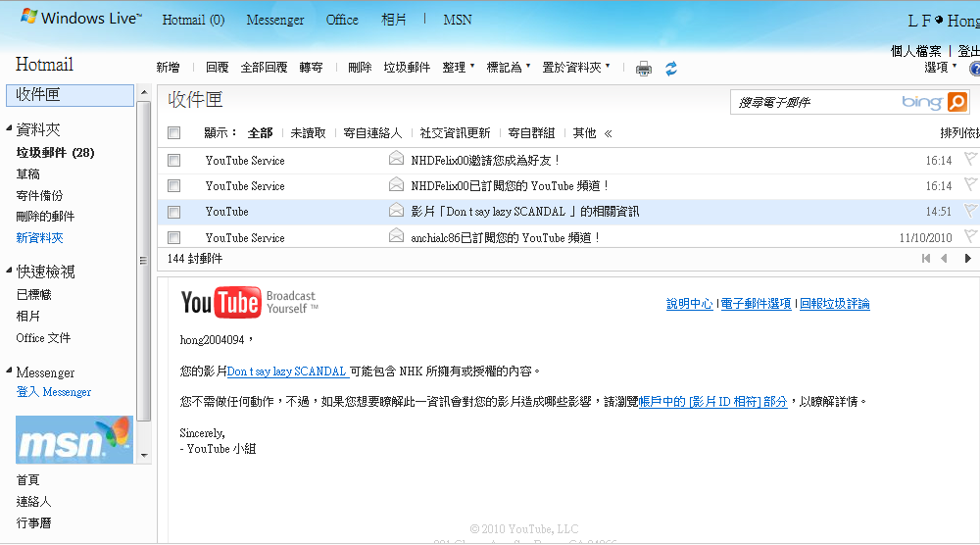Click the sidebar scrollbar down arrow

click(144, 456)
